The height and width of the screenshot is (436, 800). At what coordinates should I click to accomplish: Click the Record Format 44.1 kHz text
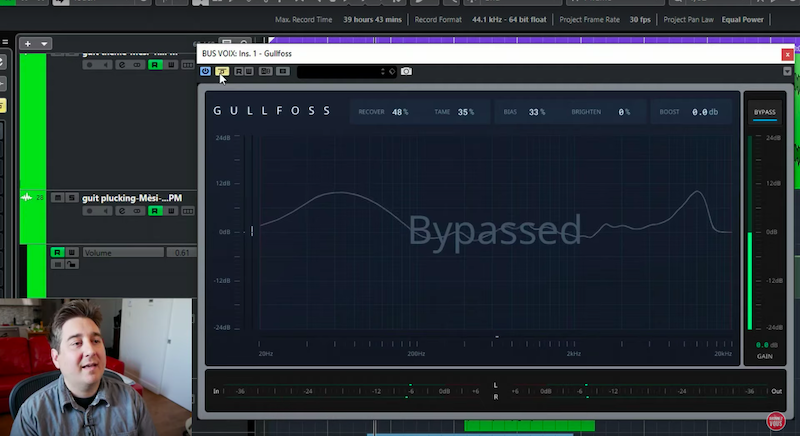pos(509,19)
